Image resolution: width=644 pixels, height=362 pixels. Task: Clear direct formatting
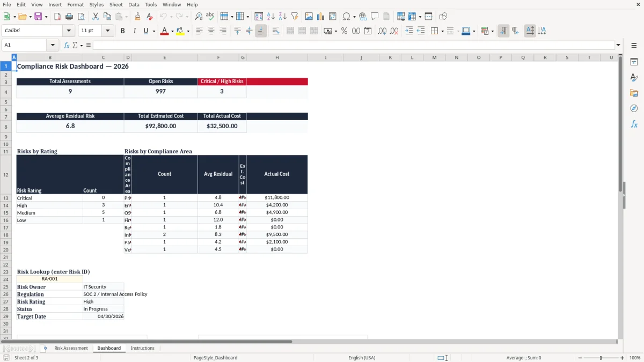[150, 17]
